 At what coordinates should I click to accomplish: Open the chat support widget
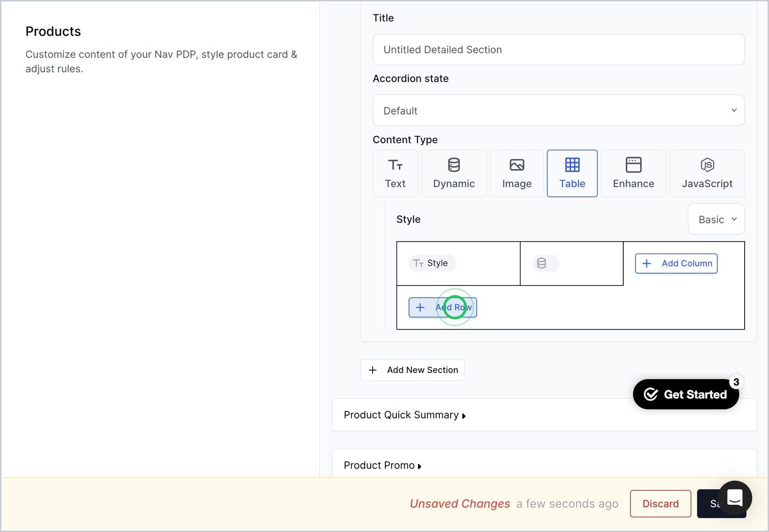click(x=735, y=498)
